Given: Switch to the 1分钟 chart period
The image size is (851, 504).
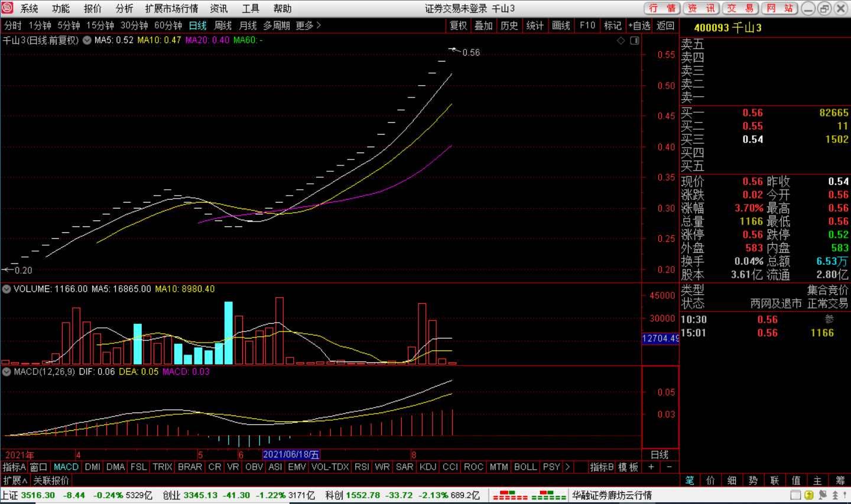Looking at the screenshot, I should click(40, 25).
